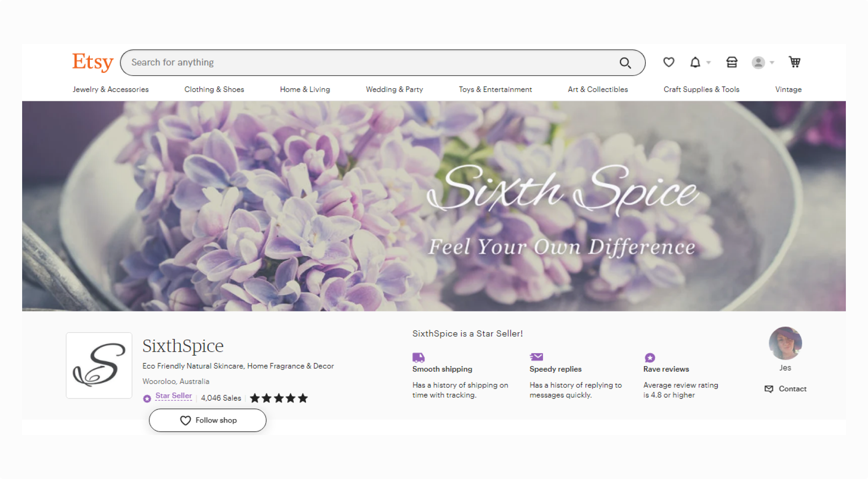Click the Speedy replies envelope icon
The image size is (868, 479).
pos(536,357)
